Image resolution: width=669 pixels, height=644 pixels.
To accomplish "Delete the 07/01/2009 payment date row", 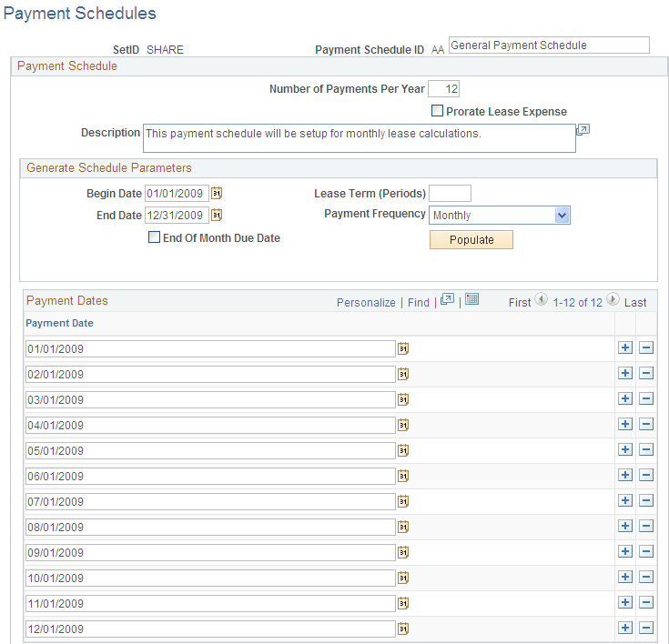I will pos(646,500).
